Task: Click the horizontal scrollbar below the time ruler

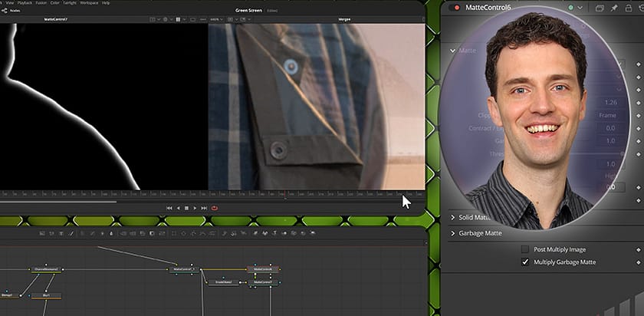Action: tap(58, 202)
